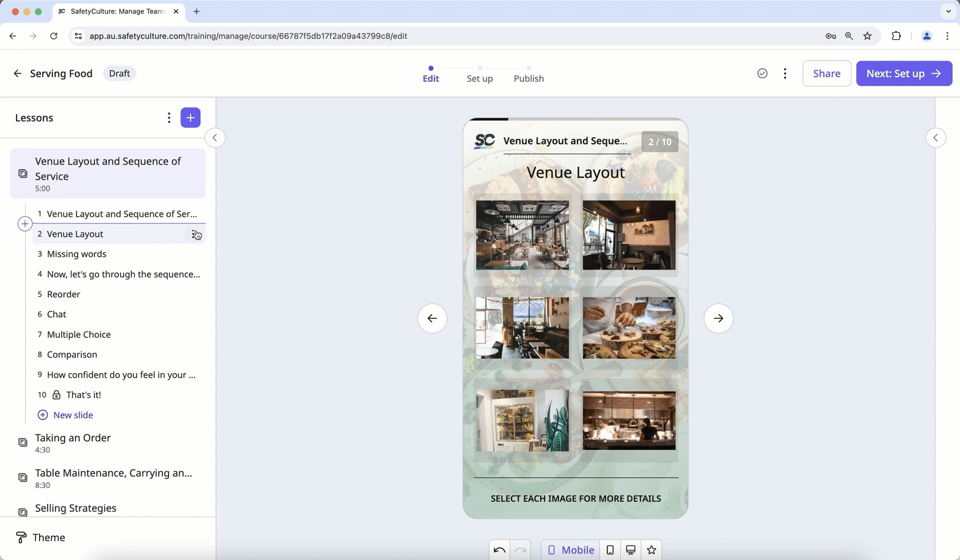Image resolution: width=960 pixels, height=560 pixels.
Task: Click the Share button
Action: [x=826, y=73]
